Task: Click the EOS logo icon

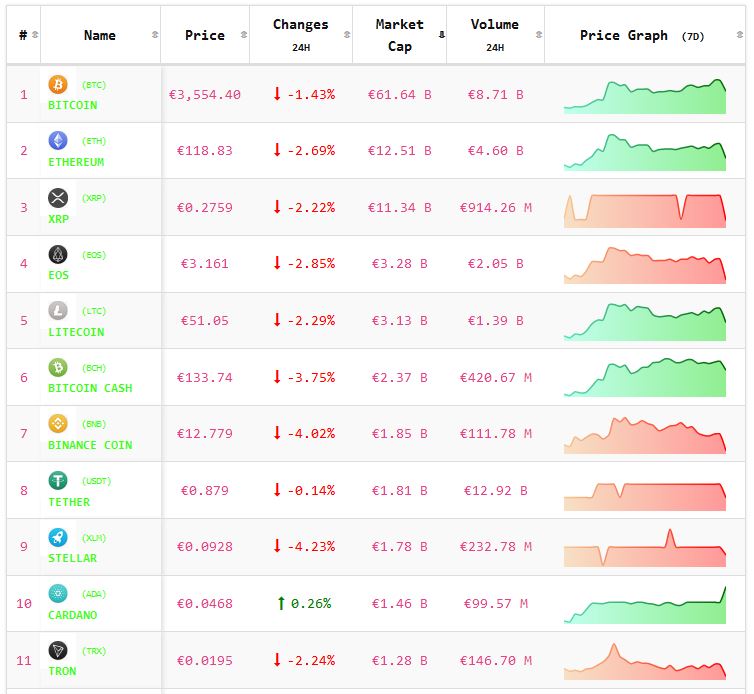Action: click(x=58, y=254)
